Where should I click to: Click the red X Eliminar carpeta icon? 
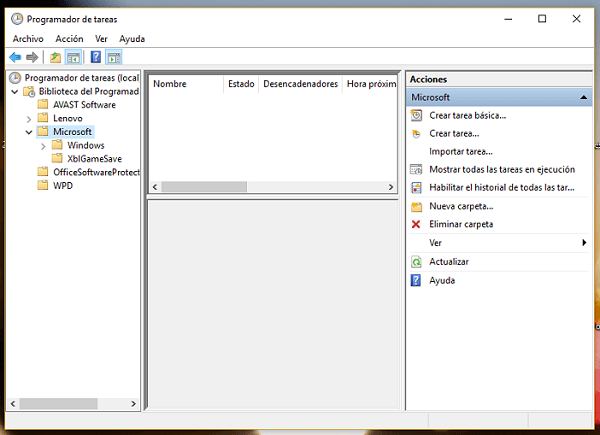pos(417,224)
